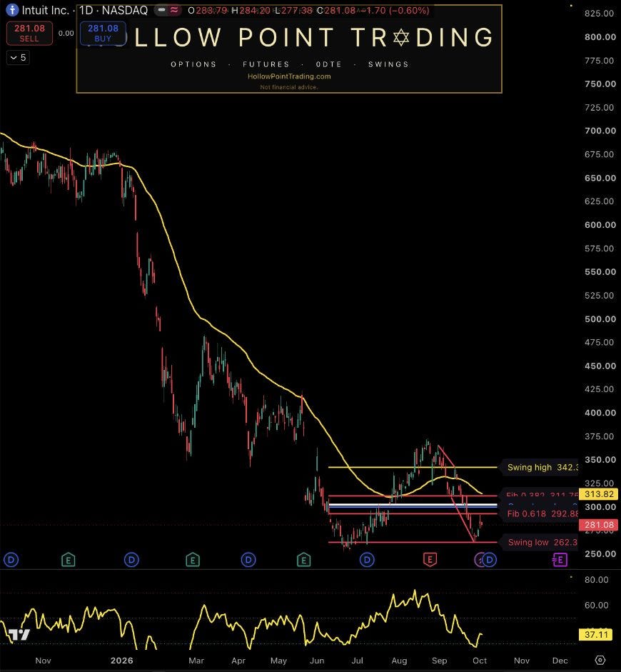Collapse the indicator legend showing 5
Screen dimensions: 621x672
point(18,57)
